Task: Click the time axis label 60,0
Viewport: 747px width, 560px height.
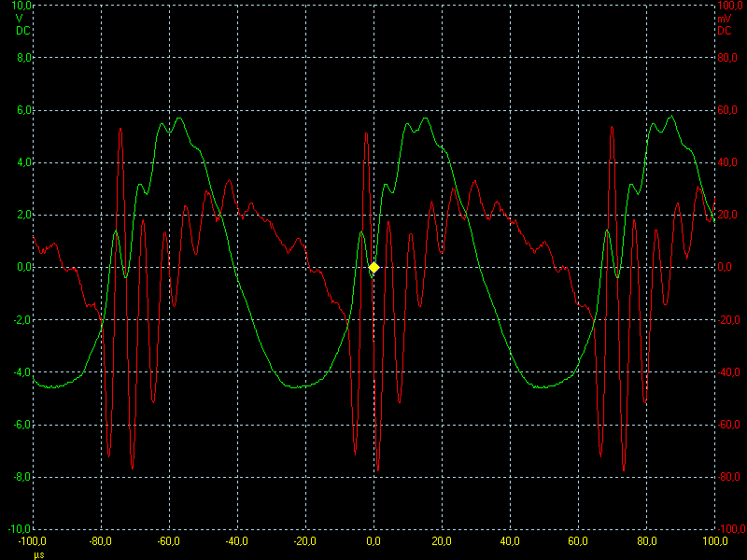Action: pos(578,541)
